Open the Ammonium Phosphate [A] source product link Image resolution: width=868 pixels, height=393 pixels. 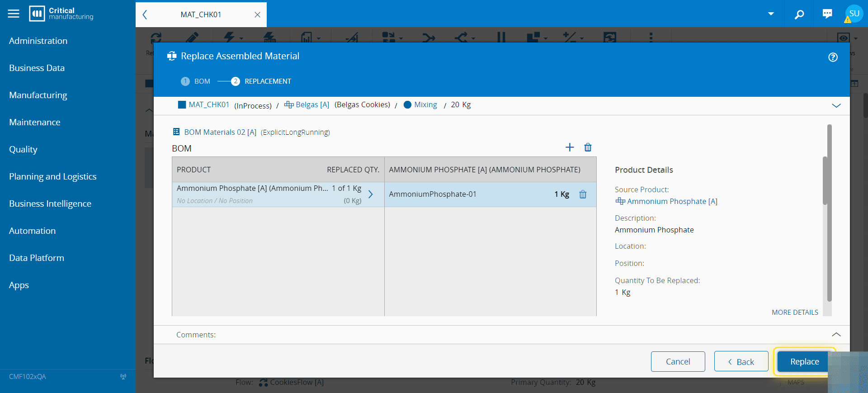click(672, 201)
